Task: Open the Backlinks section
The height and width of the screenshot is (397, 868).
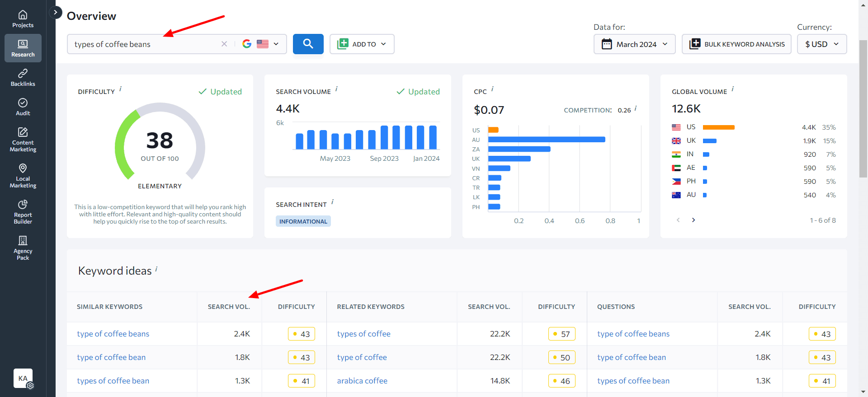Action: [x=23, y=78]
